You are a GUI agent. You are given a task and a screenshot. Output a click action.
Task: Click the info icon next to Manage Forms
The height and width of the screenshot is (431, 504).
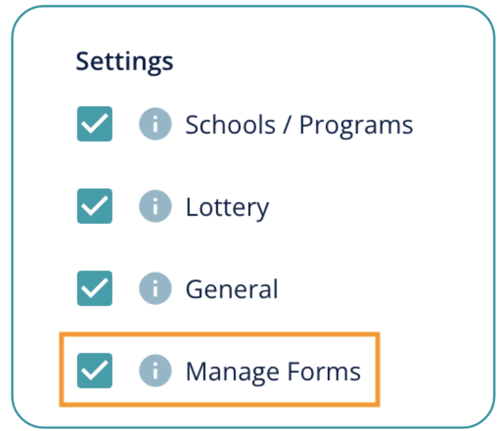pos(155,370)
